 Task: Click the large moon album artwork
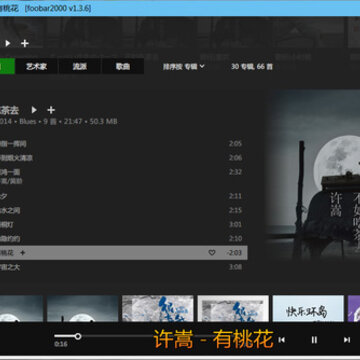coord(313,175)
